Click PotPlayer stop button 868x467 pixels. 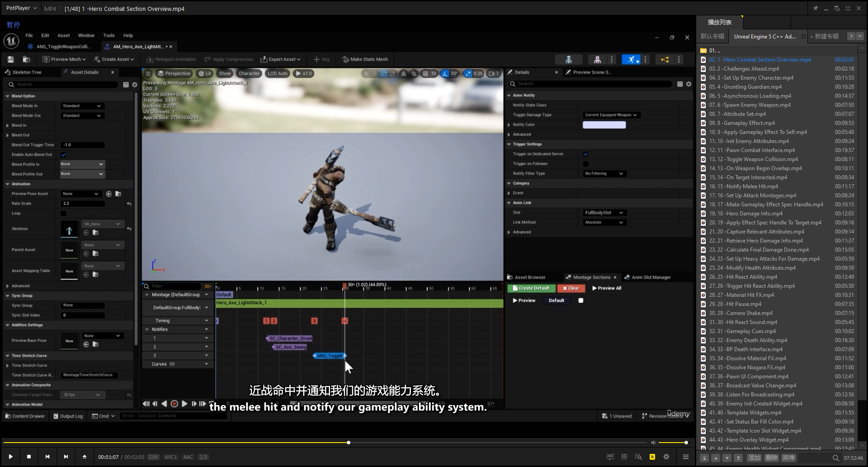tap(29, 457)
